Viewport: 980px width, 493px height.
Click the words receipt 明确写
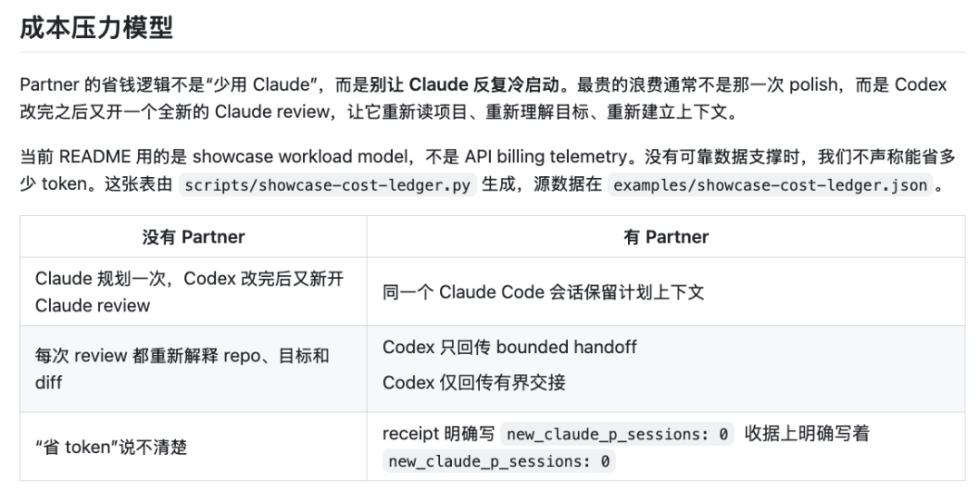pos(438,433)
